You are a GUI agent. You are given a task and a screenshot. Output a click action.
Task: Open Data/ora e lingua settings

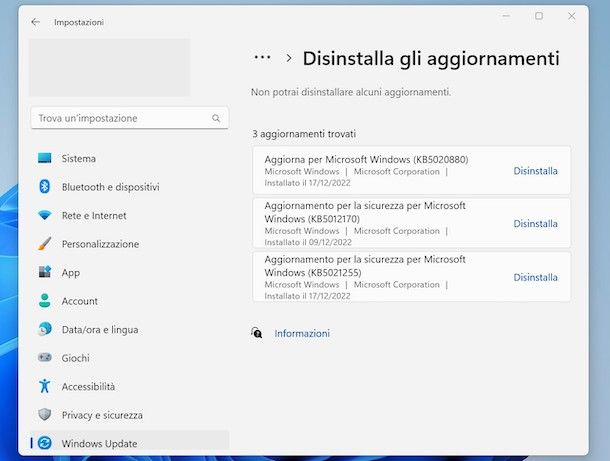[x=130, y=330]
